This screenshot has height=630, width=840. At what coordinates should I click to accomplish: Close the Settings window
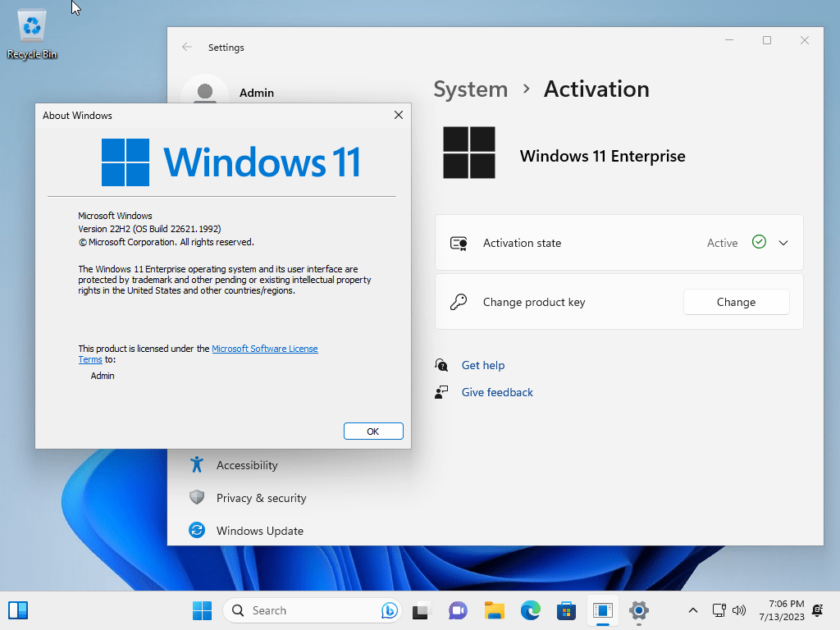(804, 40)
